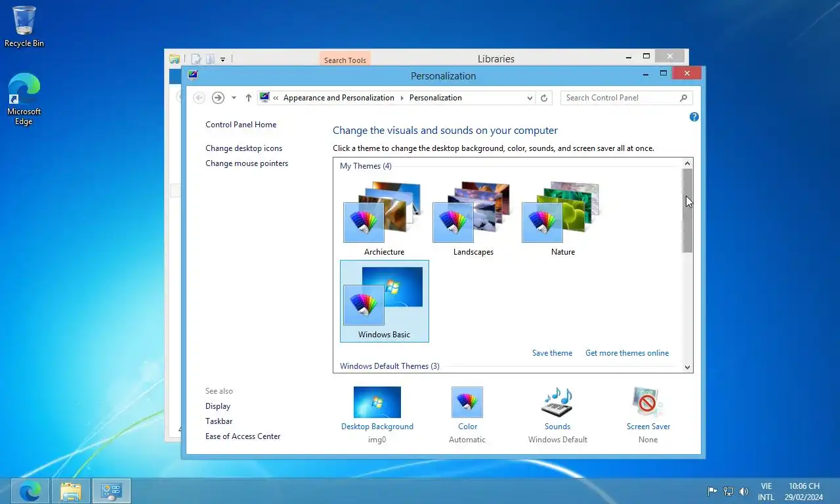
Task: Click in the Search Control Panel field
Action: (x=620, y=98)
